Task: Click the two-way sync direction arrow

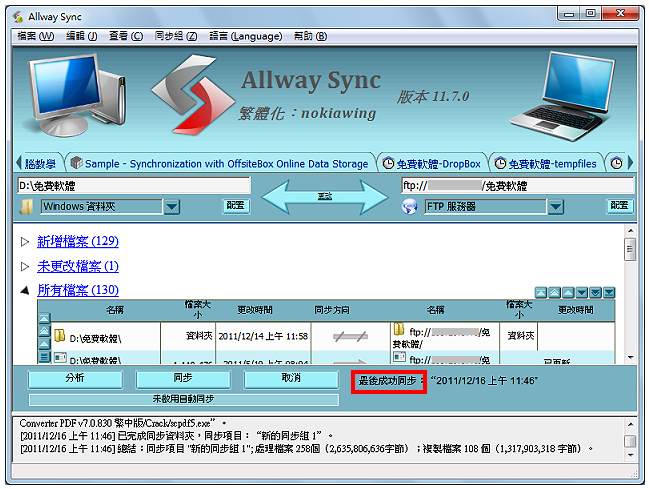Action: click(x=325, y=197)
